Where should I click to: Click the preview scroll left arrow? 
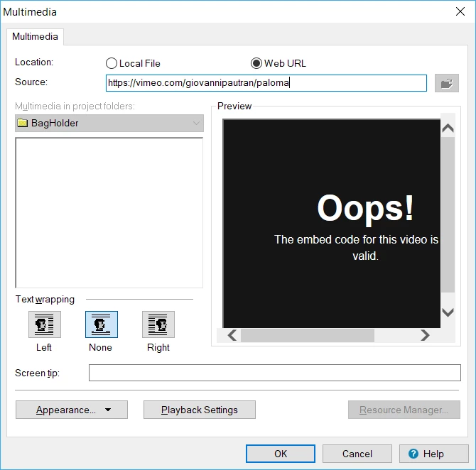[232, 335]
